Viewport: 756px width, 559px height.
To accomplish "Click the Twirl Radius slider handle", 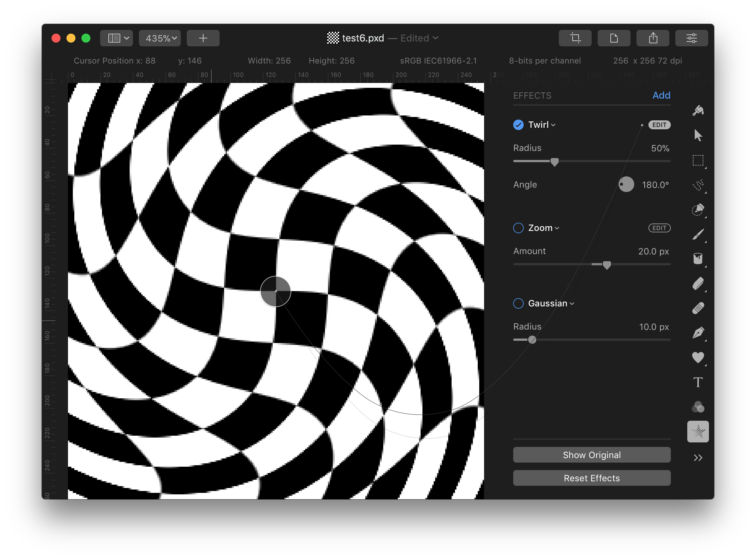I will [555, 162].
